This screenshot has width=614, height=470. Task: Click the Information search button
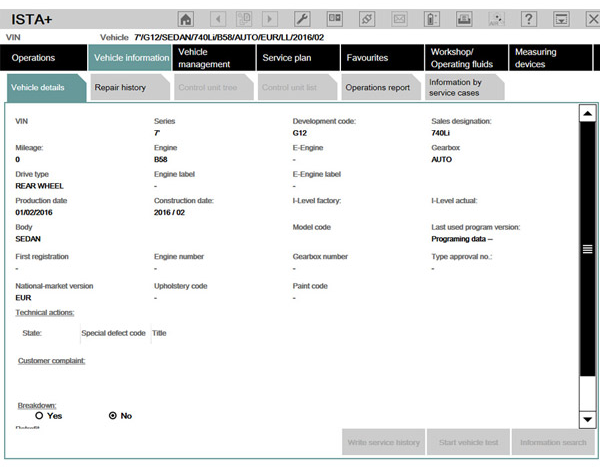[x=553, y=442]
